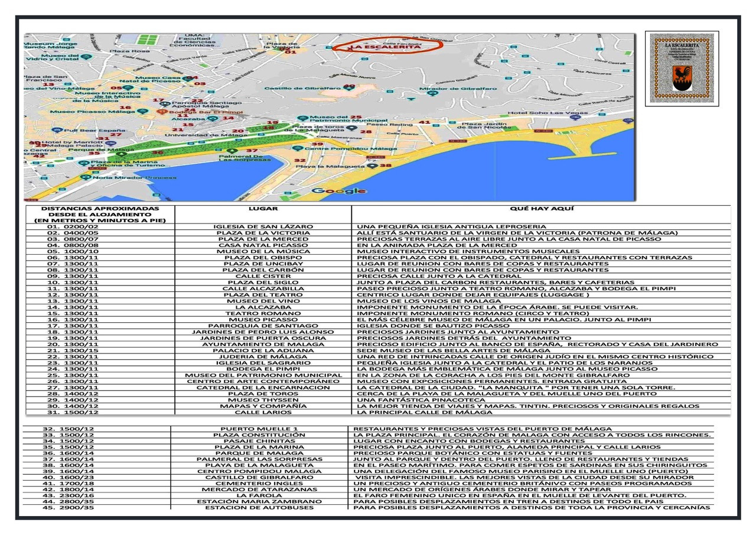The image size is (756, 535).
Task: Select the Plaza de la Marina tourism pin
Action: (x=84, y=163)
